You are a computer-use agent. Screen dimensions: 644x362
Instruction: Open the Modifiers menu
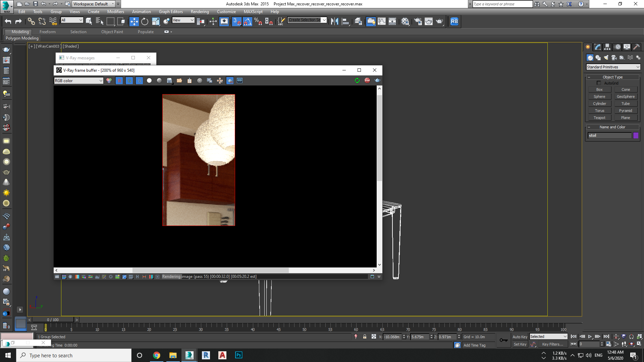pyautogui.click(x=115, y=12)
